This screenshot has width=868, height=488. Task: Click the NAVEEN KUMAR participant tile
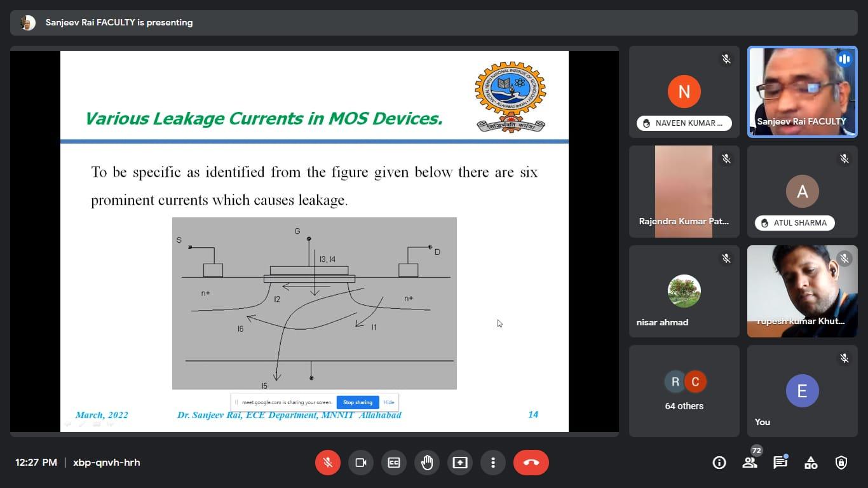684,91
